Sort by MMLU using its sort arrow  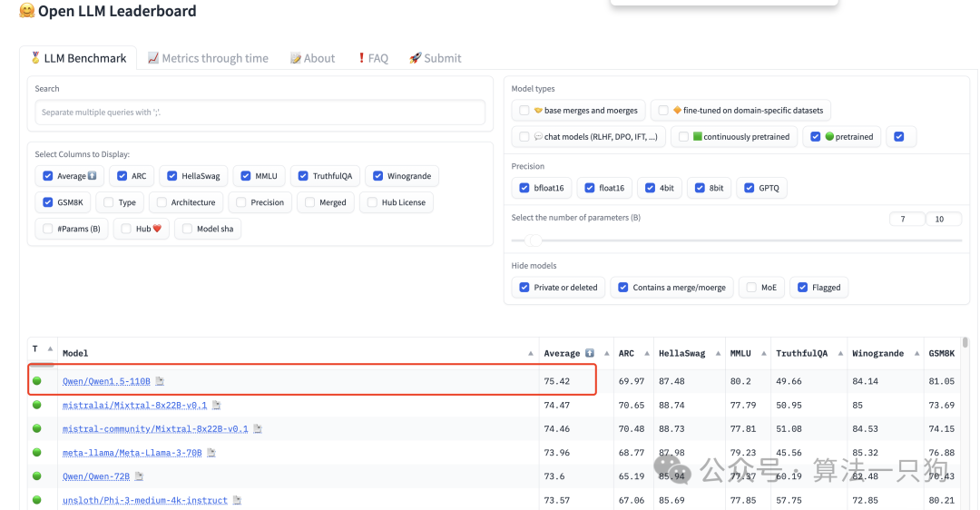764,354
